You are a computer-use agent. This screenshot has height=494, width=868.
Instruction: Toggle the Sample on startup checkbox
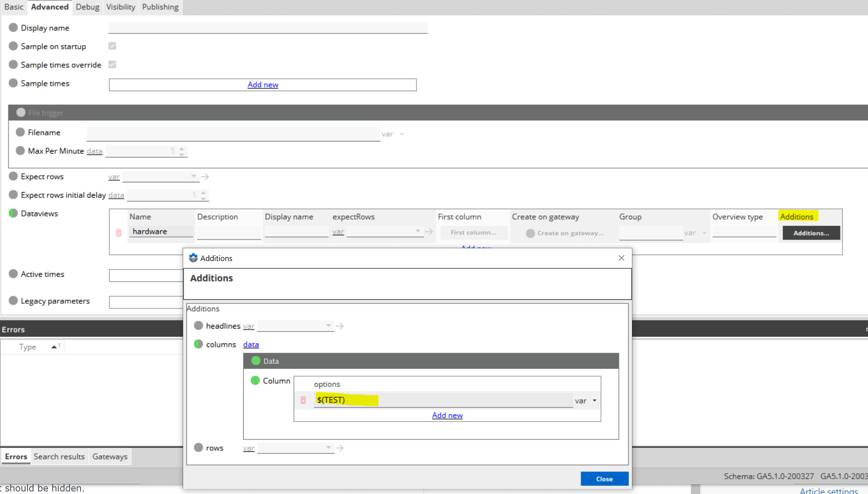pos(112,46)
